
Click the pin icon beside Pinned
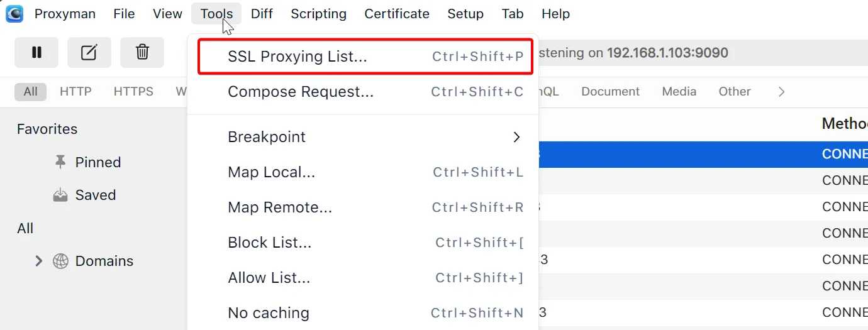(60, 162)
